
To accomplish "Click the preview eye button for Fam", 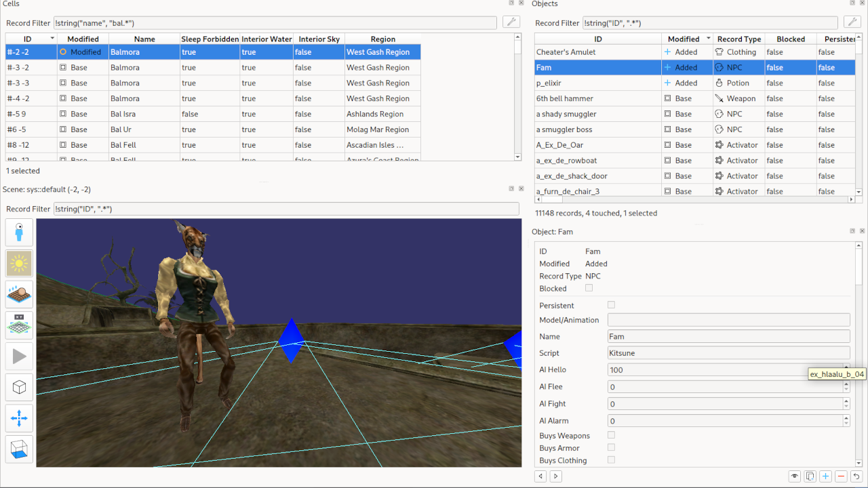I will [795, 476].
